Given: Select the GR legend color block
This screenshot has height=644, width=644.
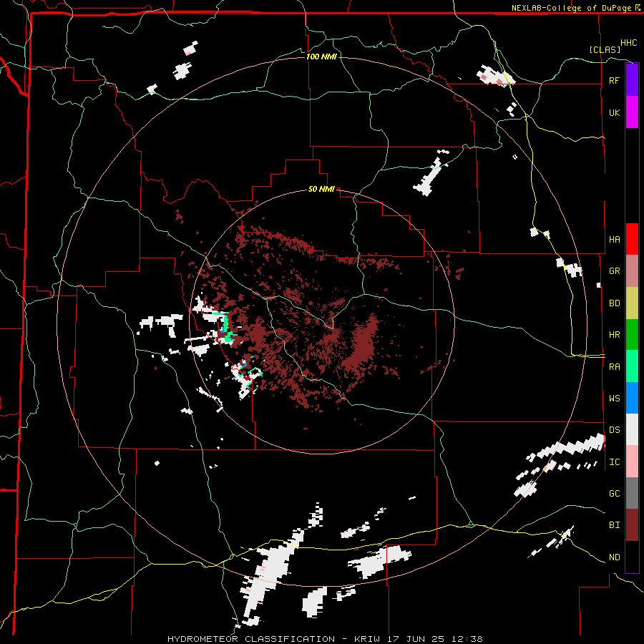Looking at the screenshot, I should tap(632, 271).
